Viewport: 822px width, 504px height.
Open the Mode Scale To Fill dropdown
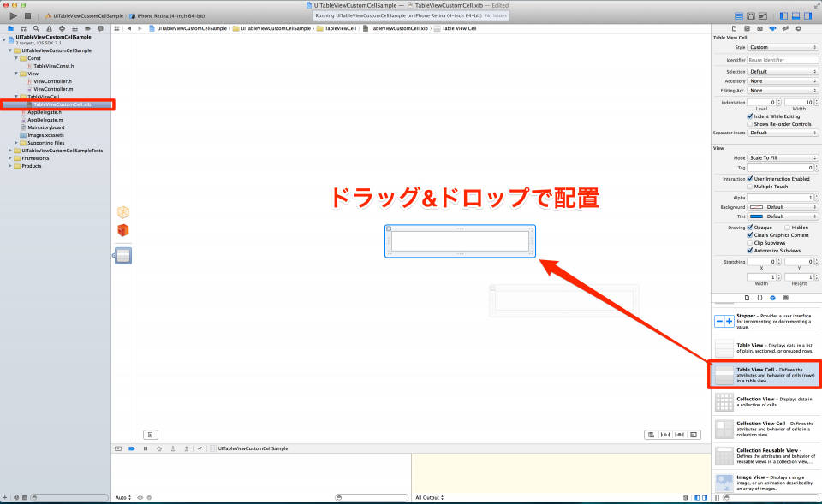pos(781,157)
